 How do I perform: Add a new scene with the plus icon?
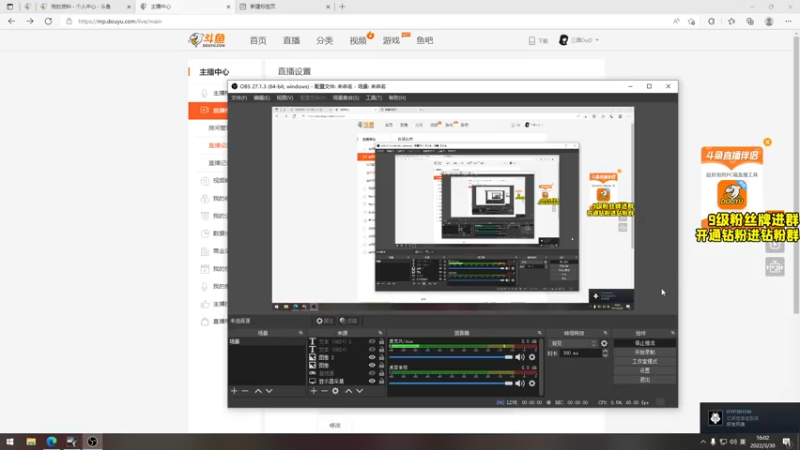(x=234, y=391)
